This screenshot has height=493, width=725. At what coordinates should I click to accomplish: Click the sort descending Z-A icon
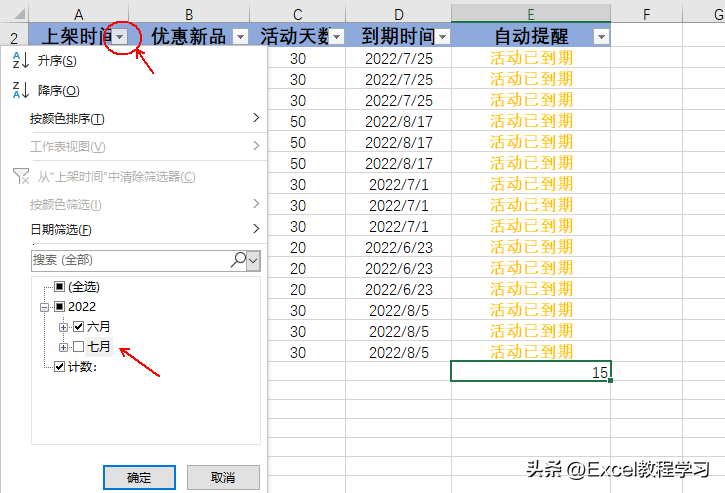click(21, 90)
